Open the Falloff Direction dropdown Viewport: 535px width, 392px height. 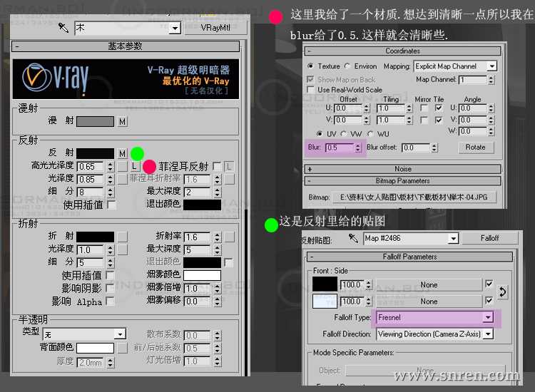(488, 334)
